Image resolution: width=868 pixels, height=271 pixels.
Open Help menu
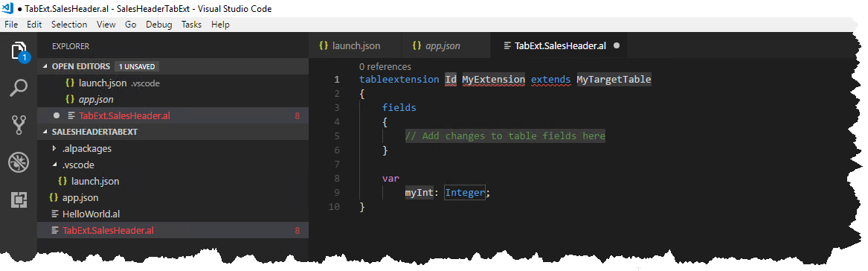coord(220,25)
